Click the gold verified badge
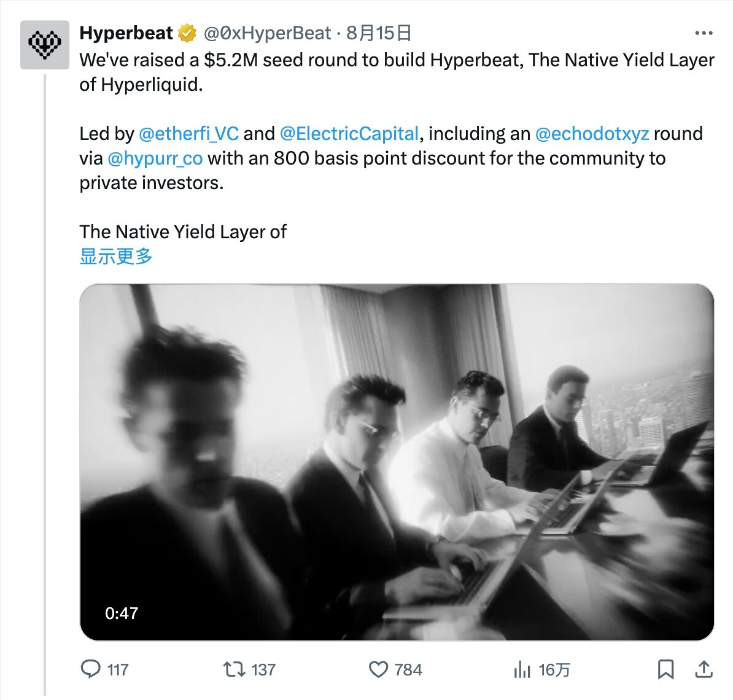733x700 pixels. tap(187, 33)
